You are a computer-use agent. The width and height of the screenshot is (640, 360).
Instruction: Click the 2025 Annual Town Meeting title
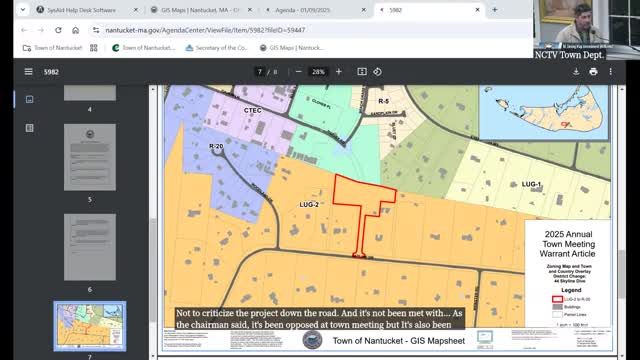click(568, 244)
